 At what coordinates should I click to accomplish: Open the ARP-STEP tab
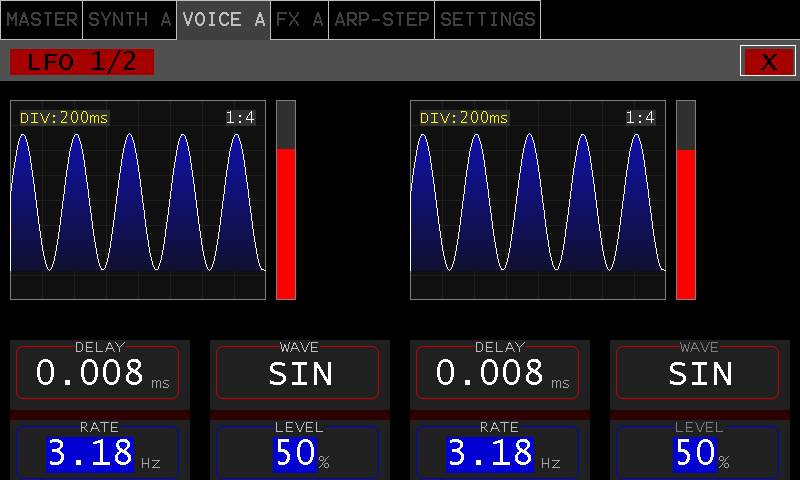click(382, 20)
